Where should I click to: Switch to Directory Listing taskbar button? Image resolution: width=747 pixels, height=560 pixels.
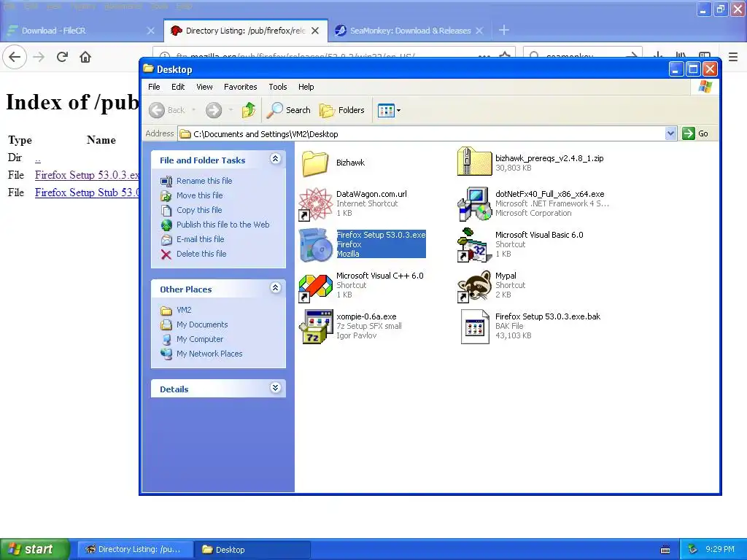[135, 550]
